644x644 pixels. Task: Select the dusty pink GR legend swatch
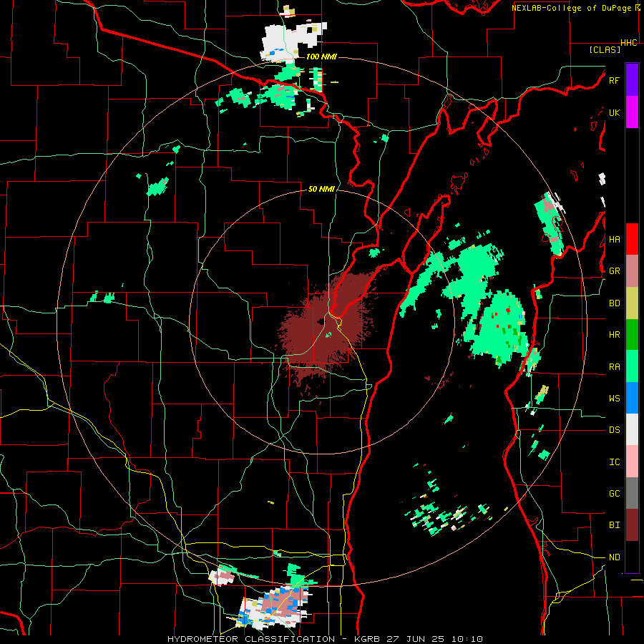(632, 270)
